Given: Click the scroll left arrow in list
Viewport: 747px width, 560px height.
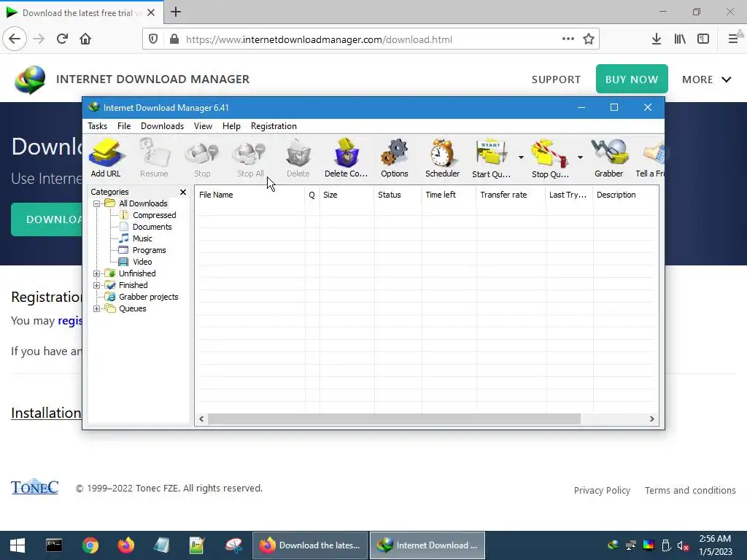Looking at the screenshot, I should click(201, 419).
